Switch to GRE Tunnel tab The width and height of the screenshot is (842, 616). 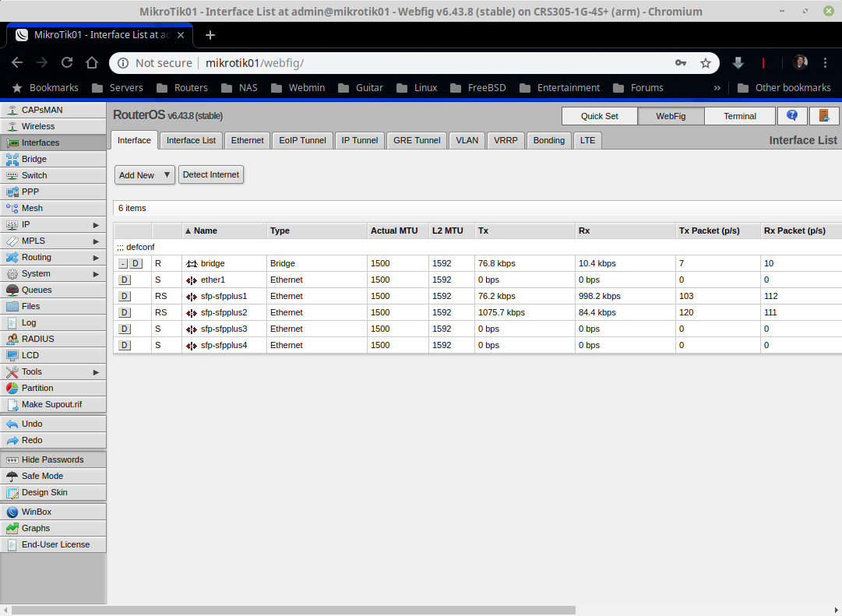coord(417,140)
